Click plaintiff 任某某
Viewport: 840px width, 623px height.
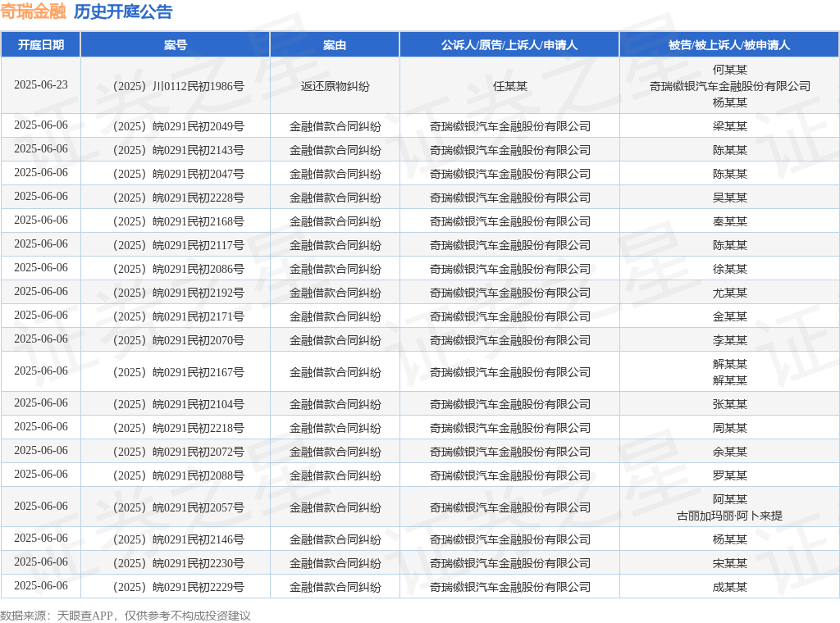[x=510, y=86]
